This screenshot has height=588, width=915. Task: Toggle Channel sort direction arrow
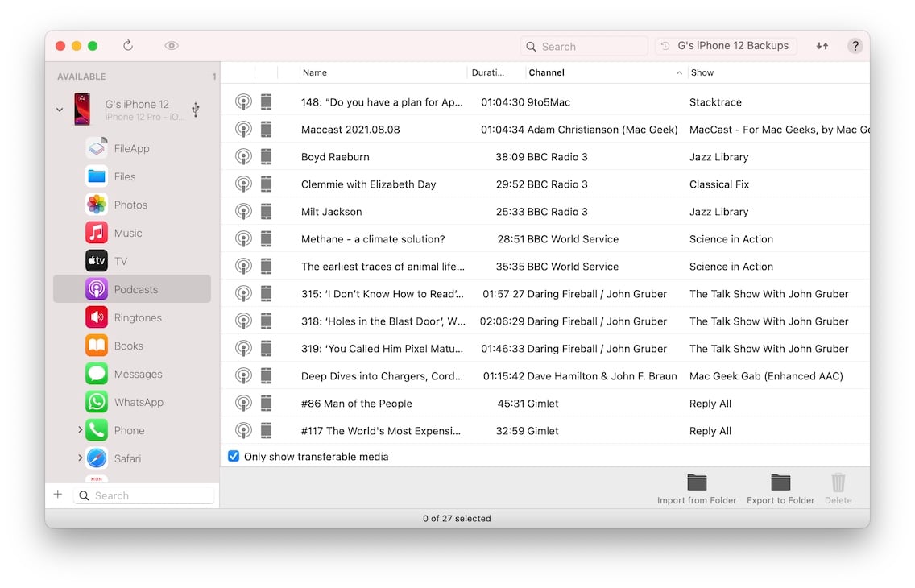click(679, 73)
